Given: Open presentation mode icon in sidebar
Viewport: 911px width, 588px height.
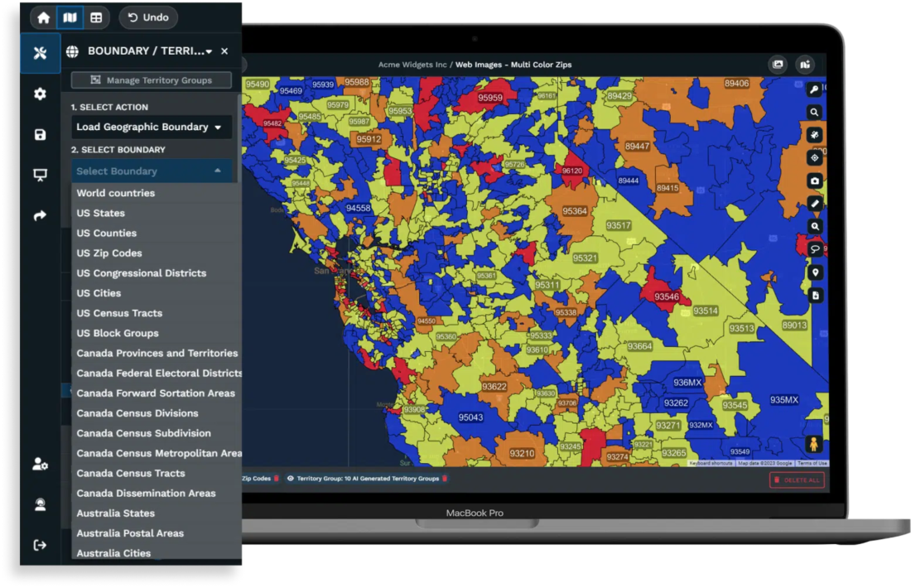Looking at the screenshot, I should tap(40, 175).
